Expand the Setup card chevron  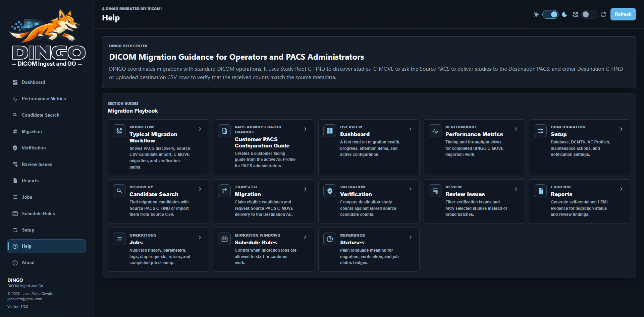click(x=621, y=129)
